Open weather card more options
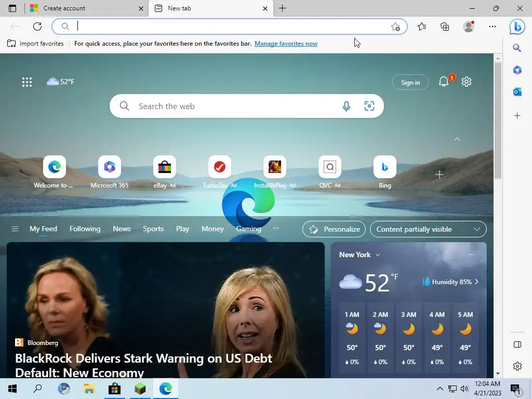This screenshot has height=399, width=532. (471, 255)
